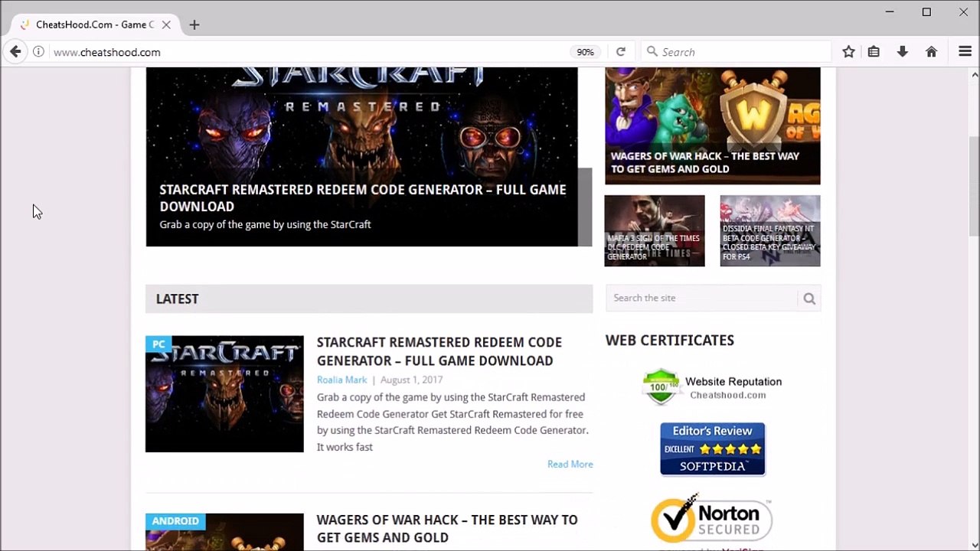Screen dimensions: 980x551
Task: Close the CheatsHood.Com tab
Action: [166, 24]
